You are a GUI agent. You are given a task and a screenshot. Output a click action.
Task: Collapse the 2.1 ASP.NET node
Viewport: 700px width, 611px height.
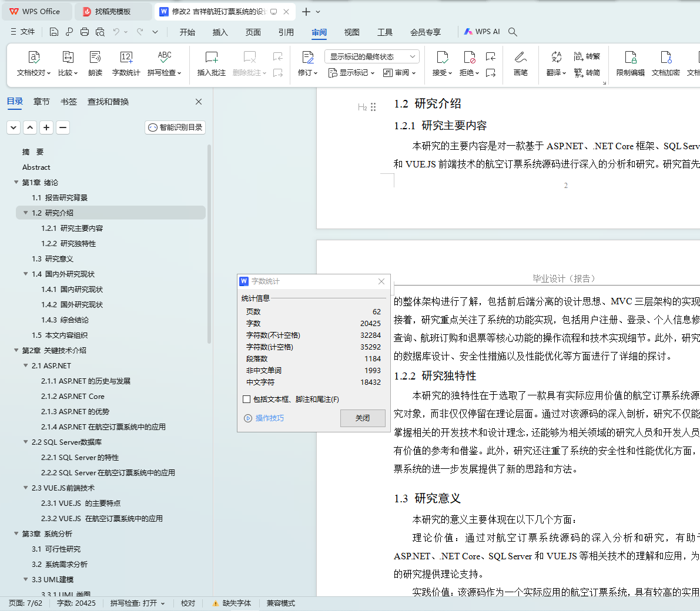pos(26,365)
